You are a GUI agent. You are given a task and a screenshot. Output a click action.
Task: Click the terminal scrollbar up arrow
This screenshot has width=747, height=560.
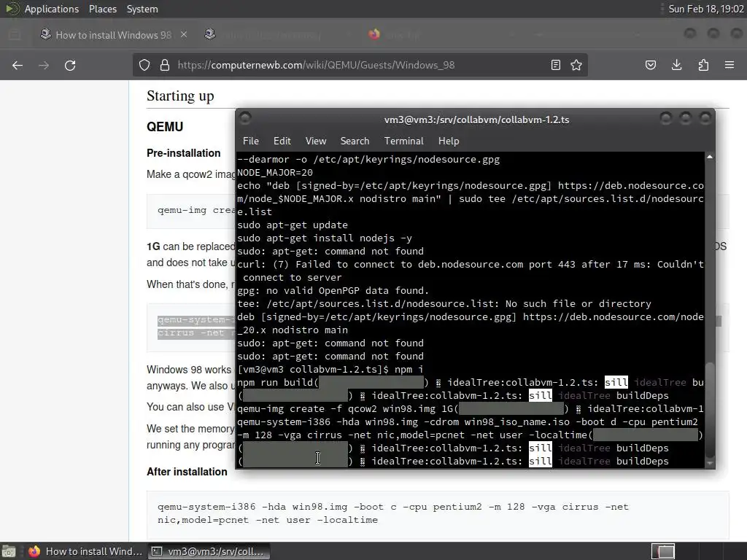coord(710,157)
